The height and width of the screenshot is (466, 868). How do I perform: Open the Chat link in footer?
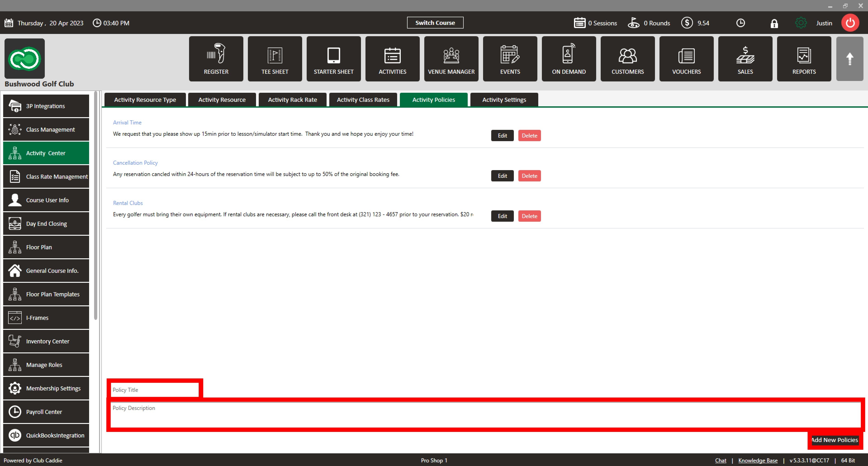tap(720, 460)
